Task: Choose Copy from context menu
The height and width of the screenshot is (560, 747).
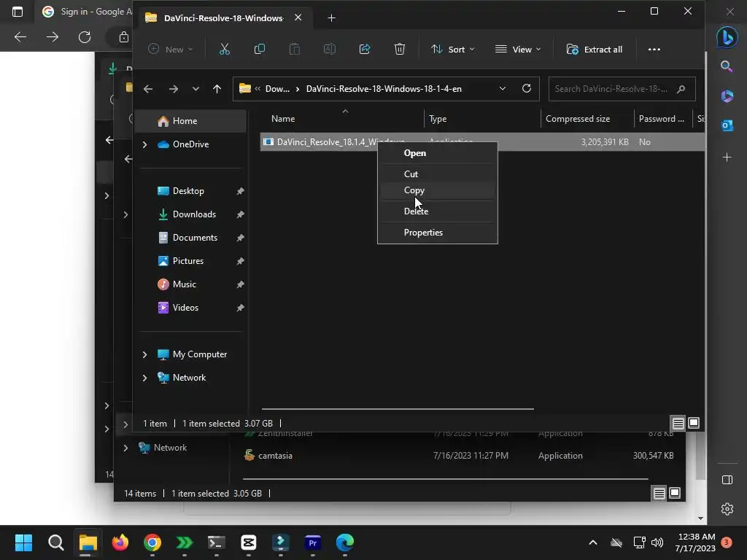Action: (438, 190)
